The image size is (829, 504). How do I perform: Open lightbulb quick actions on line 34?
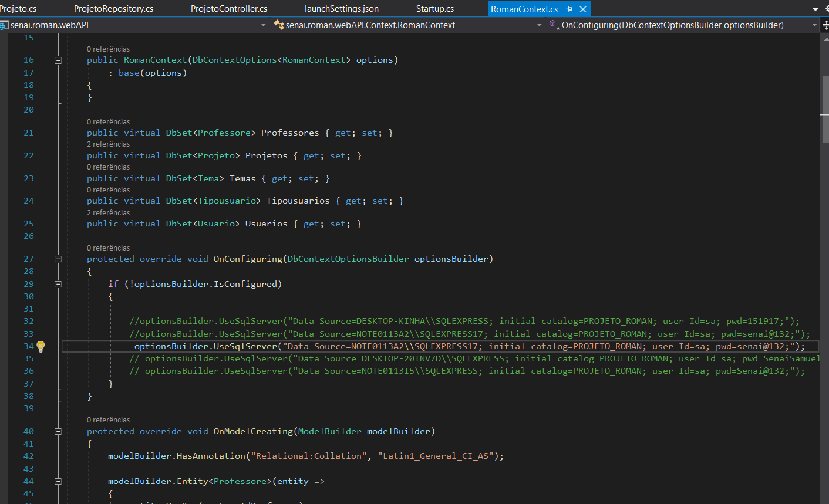coord(41,346)
